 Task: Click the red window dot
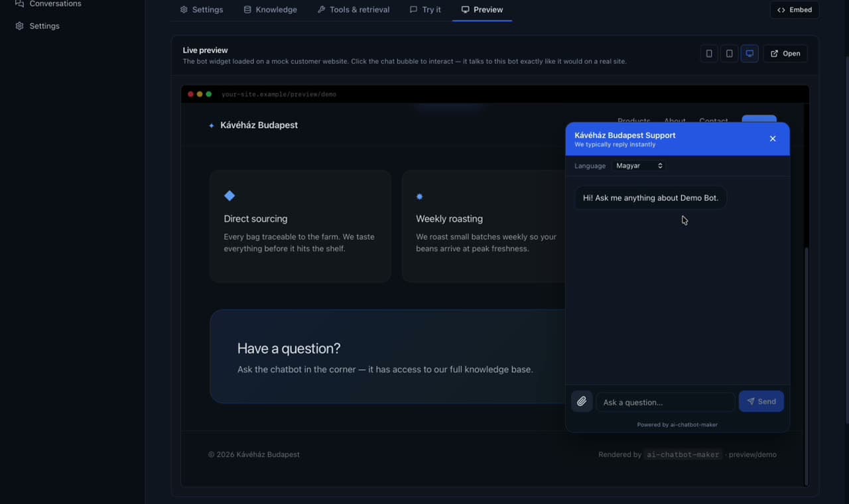[x=190, y=94]
